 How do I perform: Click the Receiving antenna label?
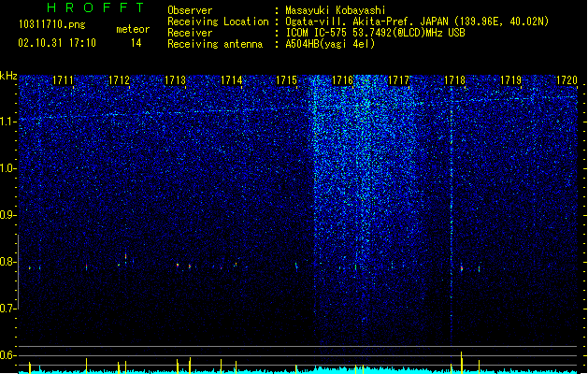click(215, 44)
